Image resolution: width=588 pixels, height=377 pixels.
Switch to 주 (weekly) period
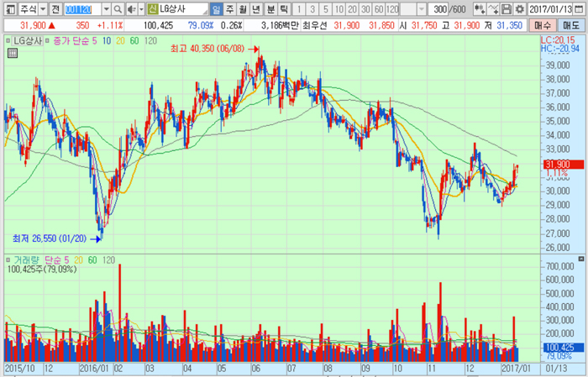tap(229, 8)
